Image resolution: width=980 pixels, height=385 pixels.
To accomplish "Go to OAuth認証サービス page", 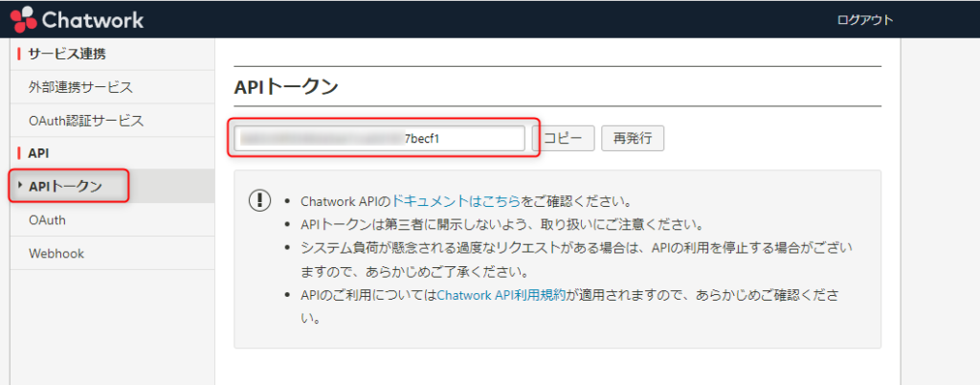I will click(x=86, y=121).
